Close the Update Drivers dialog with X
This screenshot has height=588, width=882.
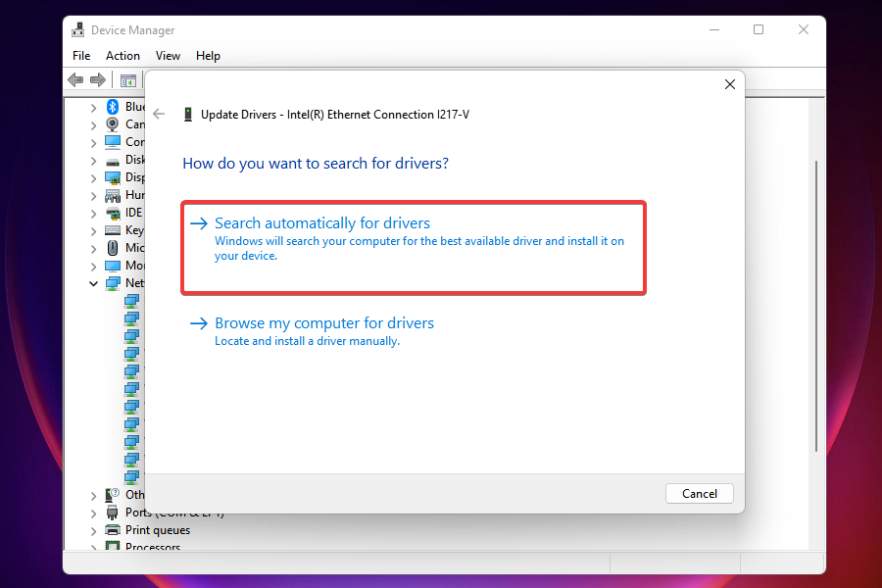click(729, 84)
